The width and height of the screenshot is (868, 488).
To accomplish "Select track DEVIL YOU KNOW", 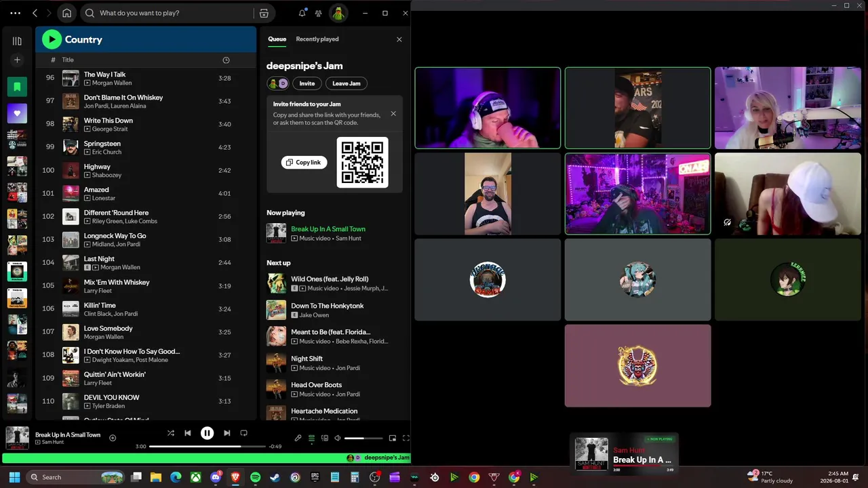I will pos(146,401).
